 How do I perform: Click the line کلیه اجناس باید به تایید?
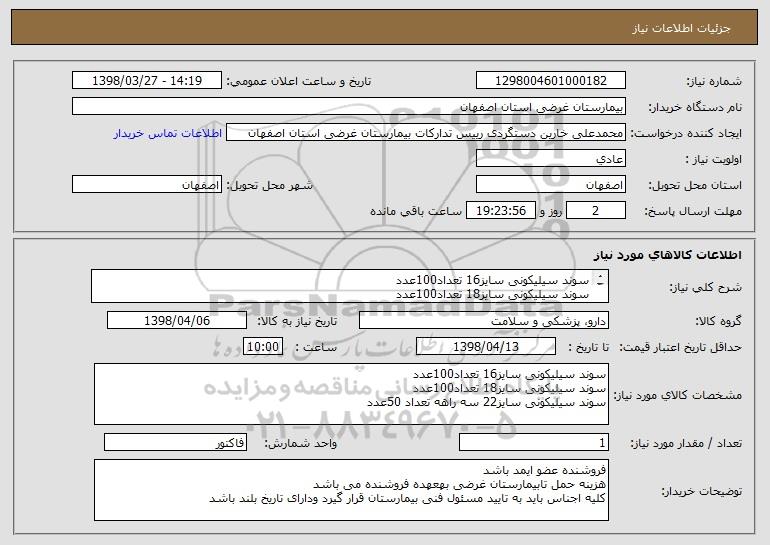pos(408,498)
